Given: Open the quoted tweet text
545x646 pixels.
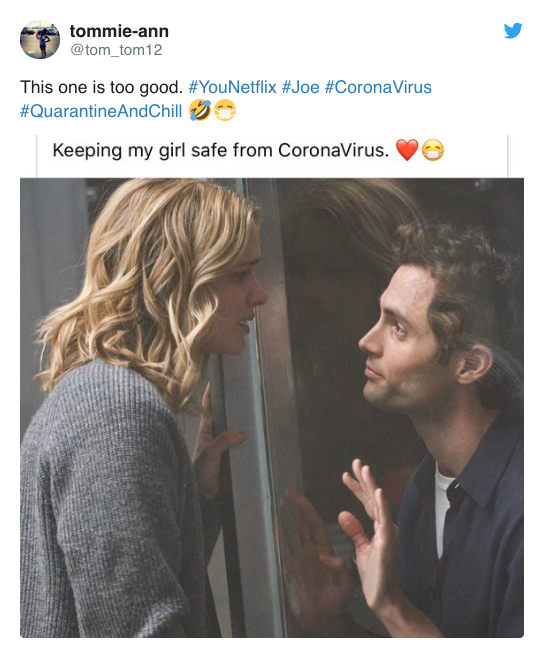Looking at the screenshot, I should [x=221, y=150].
